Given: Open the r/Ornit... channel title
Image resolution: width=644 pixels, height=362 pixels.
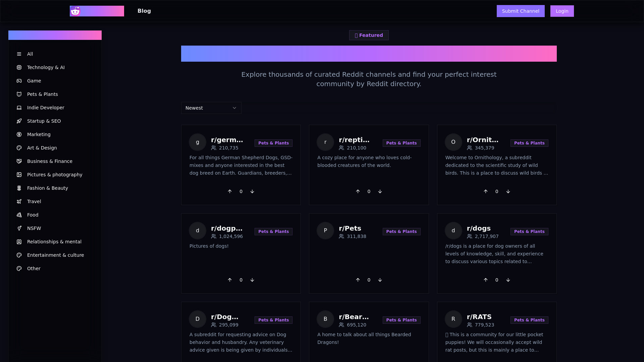Looking at the screenshot, I should (483, 140).
